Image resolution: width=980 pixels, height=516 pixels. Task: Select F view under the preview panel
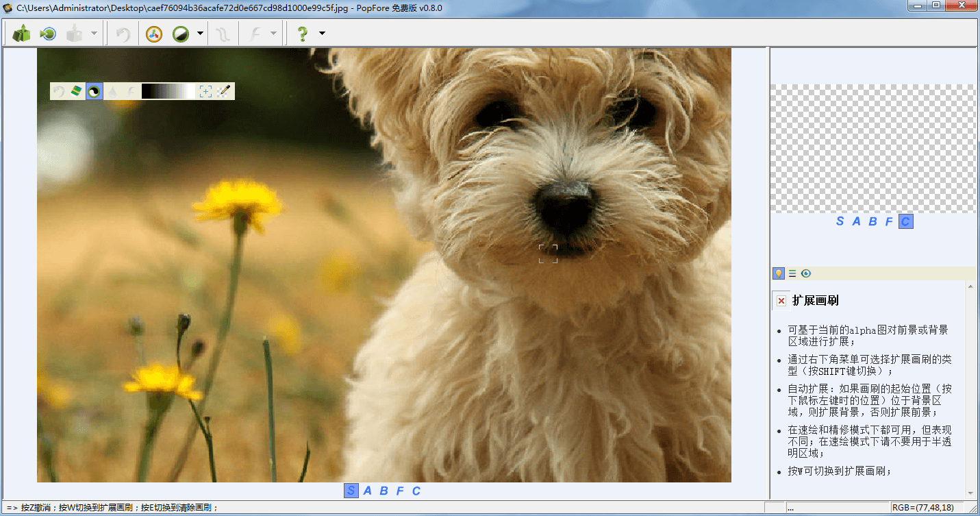coord(889,221)
